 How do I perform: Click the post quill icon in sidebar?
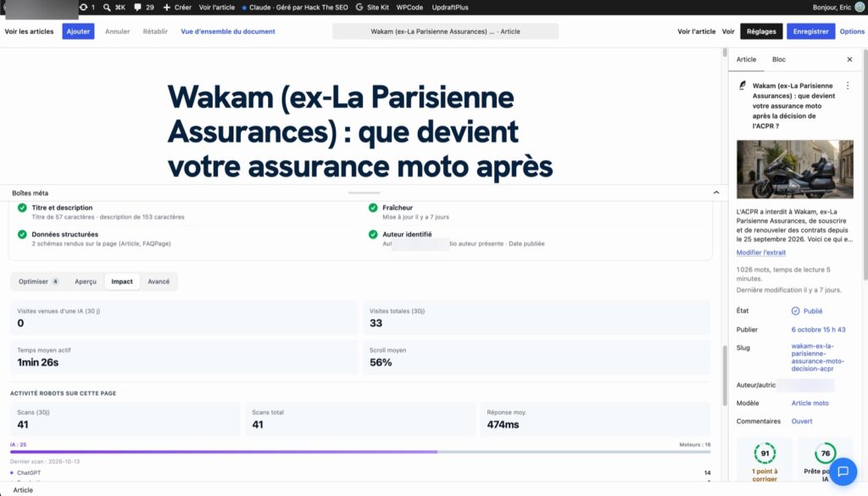(x=743, y=86)
